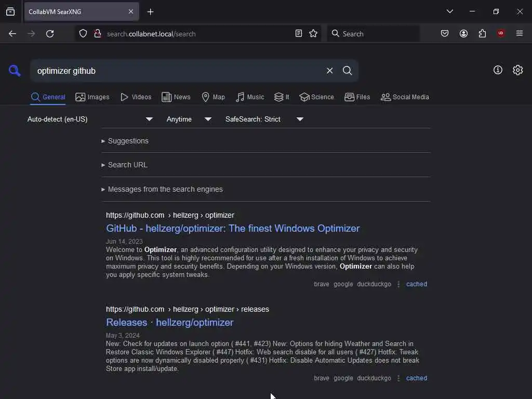The height and width of the screenshot is (399, 532).
Task: Open uBlock Origin extension icon
Action: pyautogui.click(x=501, y=33)
